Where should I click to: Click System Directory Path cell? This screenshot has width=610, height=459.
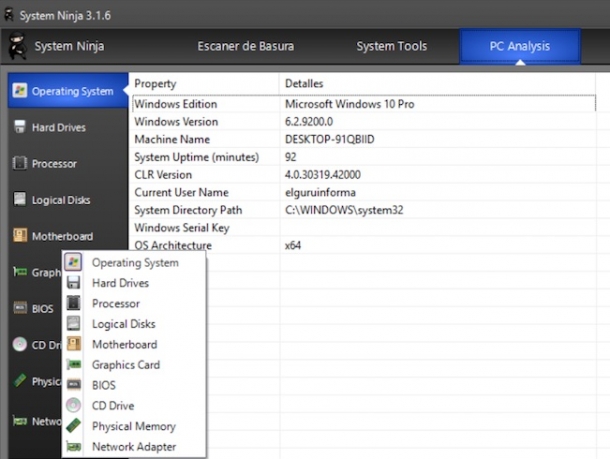188,210
